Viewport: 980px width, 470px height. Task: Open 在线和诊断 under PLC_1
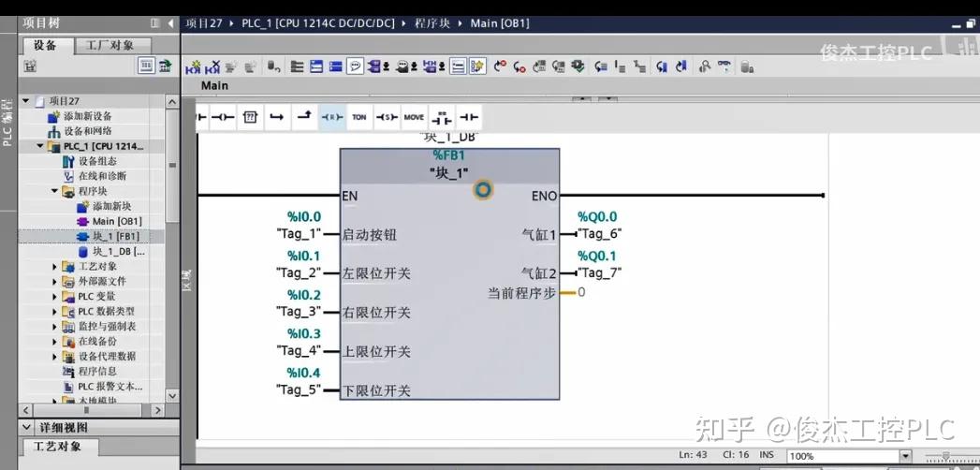tap(102, 176)
